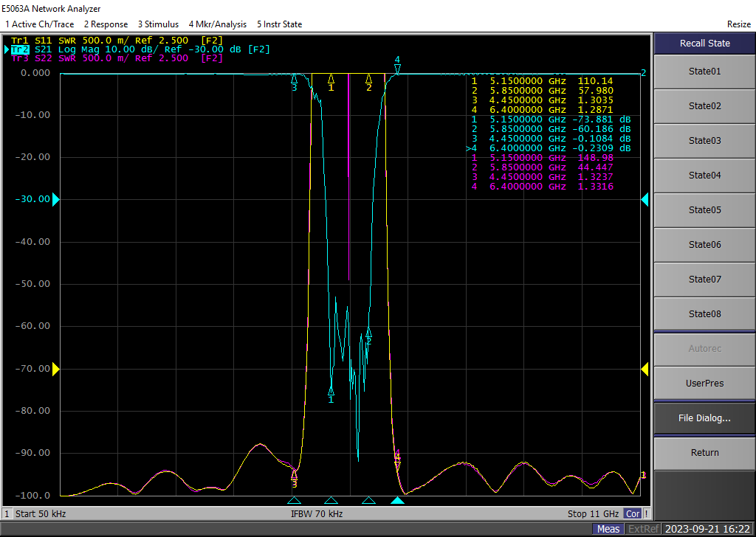Click the Stop 11 GHz field in status bar
The image size is (756, 537).
pyautogui.click(x=593, y=513)
